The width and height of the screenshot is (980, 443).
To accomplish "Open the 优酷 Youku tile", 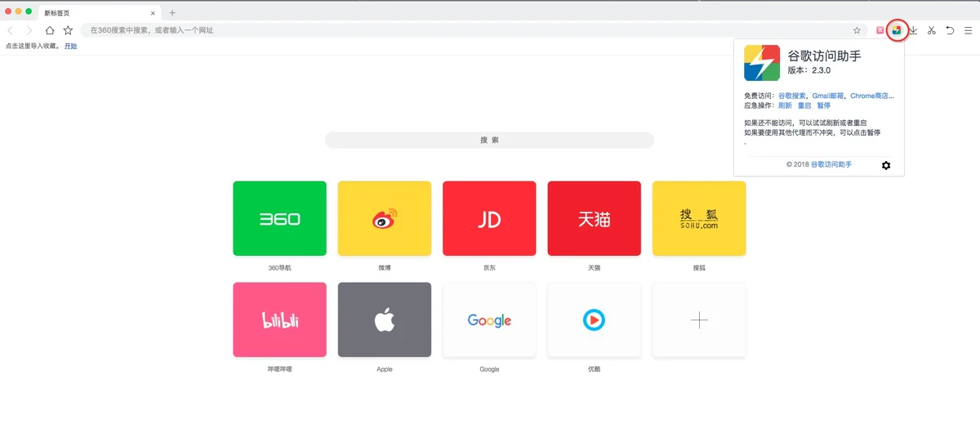I will click(594, 320).
